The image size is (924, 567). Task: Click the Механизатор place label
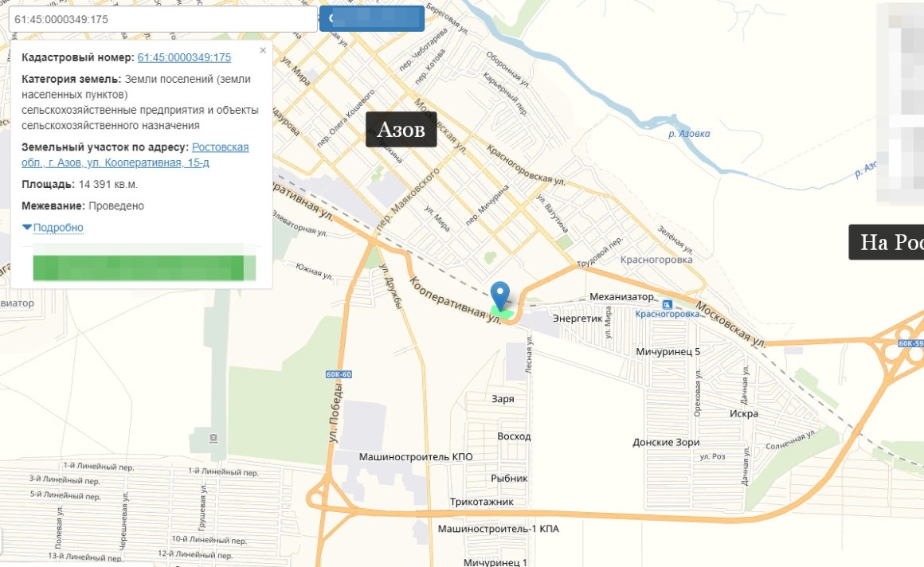click(621, 296)
